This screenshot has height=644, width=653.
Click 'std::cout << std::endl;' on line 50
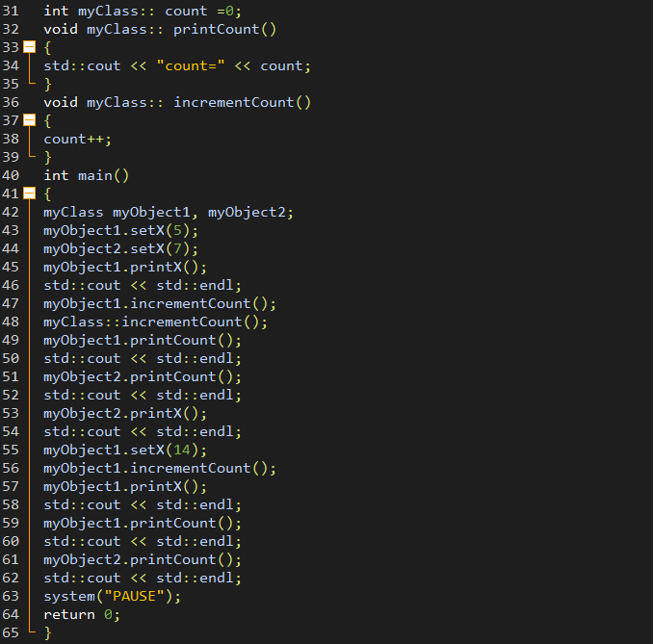click(143, 359)
